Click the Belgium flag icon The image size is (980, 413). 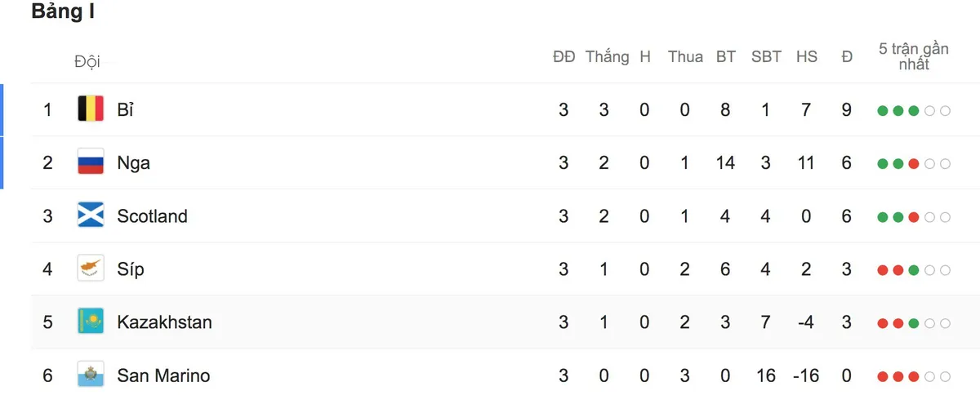(x=91, y=109)
